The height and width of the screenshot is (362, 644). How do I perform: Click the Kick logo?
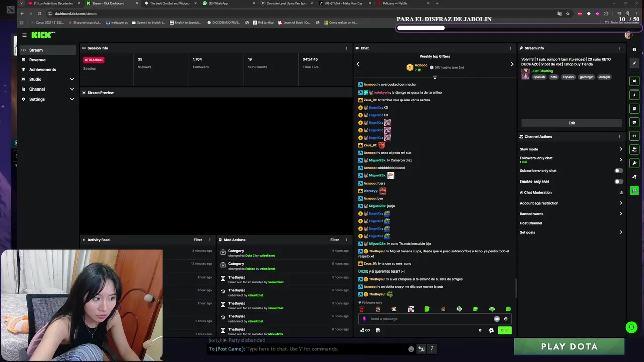click(x=43, y=35)
